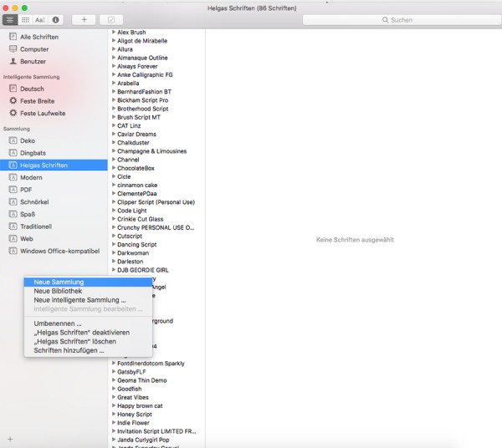Expand the Dancing Script disclosure triangle

114,244
